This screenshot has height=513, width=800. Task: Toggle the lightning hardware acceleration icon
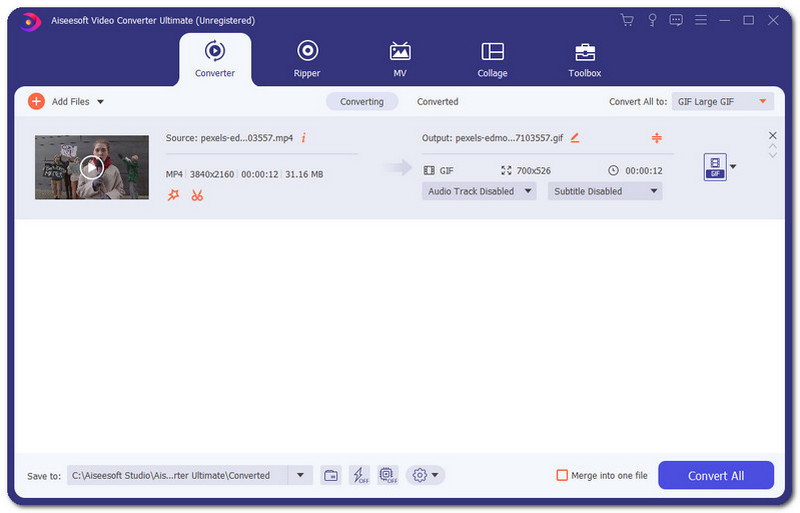[359, 475]
